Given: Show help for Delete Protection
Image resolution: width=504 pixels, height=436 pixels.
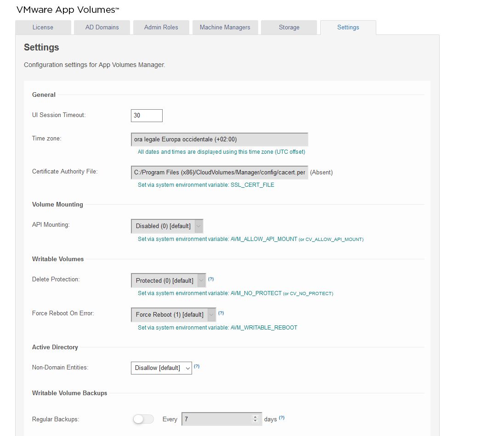Looking at the screenshot, I should (211, 279).
